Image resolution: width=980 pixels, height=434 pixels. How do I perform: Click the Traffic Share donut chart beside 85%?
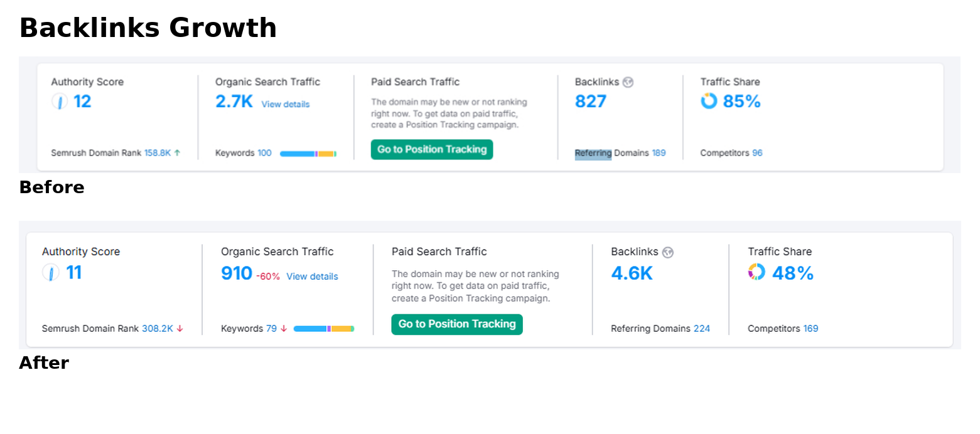pyautogui.click(x=709, y=101)
